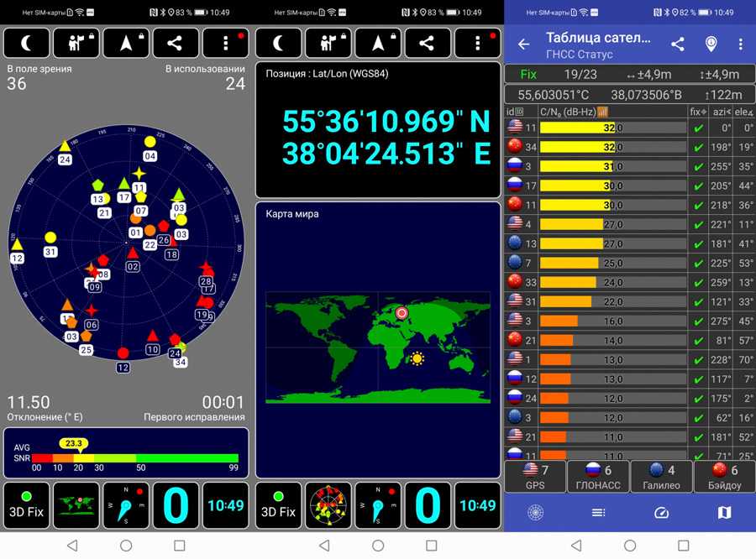The image size is (756, 559).
Task: Tap the Lat/Lon WGS84 coordinates readout
Action: coord(386,137)
